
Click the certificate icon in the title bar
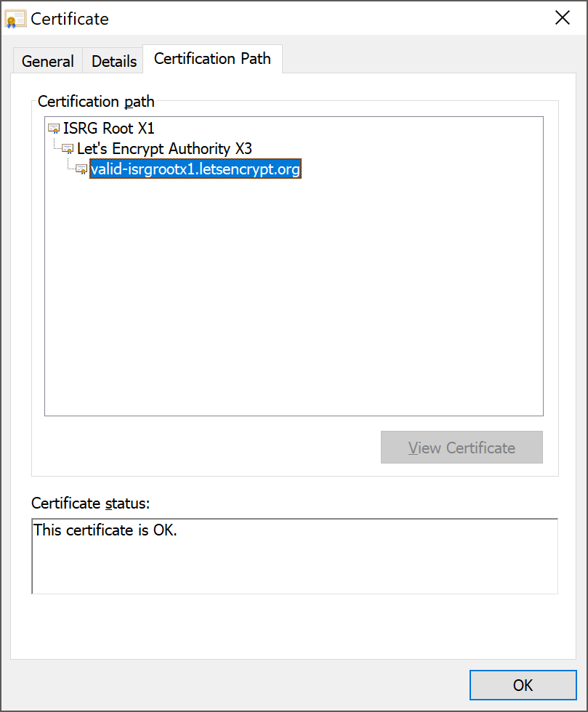tap(15, 19)
